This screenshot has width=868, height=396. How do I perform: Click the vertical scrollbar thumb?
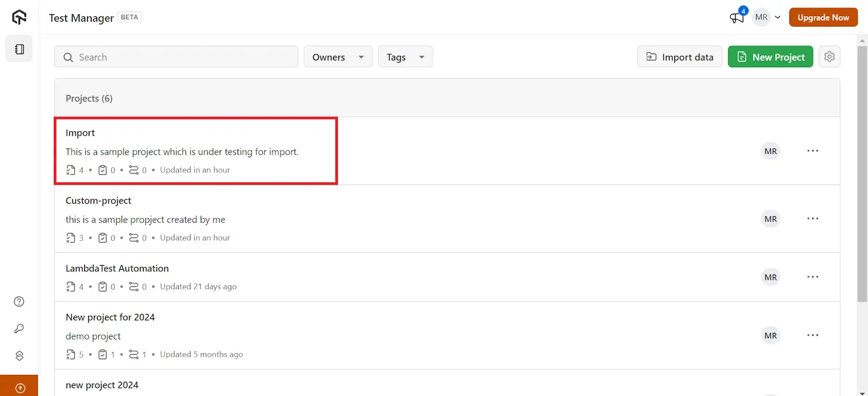[862, 174]
